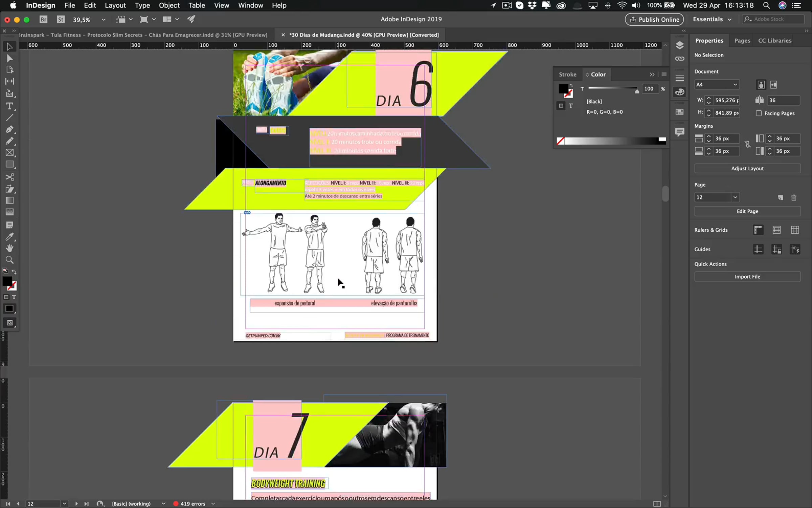Click the Adjust Layout button
812x508 pixels.
pyautogui.click(x=747, y=168)
